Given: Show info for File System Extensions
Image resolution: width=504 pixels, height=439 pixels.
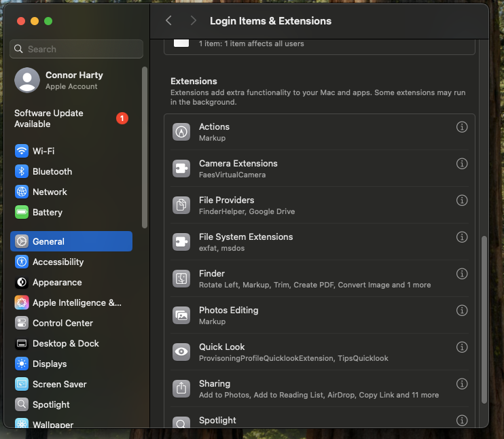Looking at the screenshot, I should click(462, 236).
